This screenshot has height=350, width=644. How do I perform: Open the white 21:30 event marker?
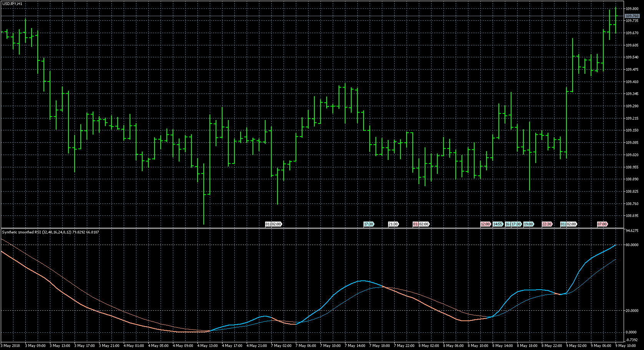tap(393, 224)
